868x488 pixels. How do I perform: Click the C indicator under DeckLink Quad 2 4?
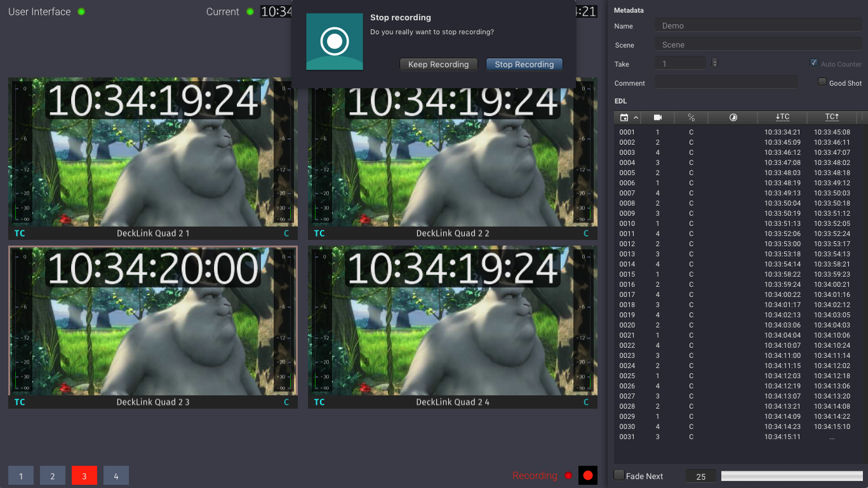pos(586,402)
